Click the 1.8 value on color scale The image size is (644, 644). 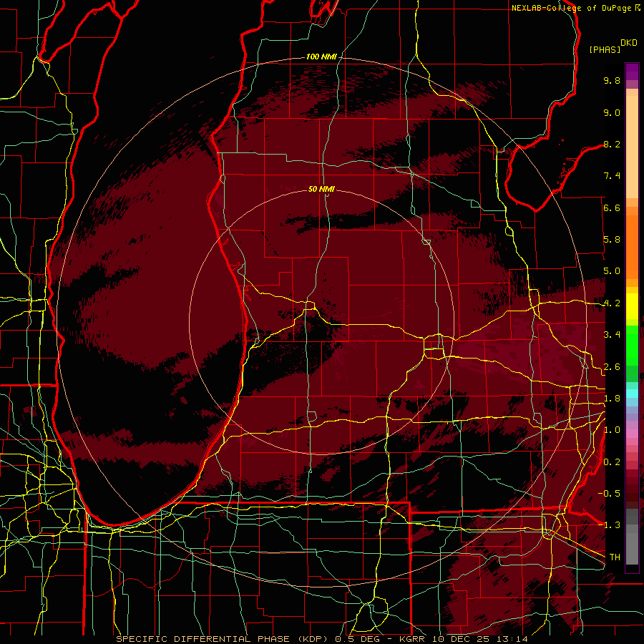612,399
